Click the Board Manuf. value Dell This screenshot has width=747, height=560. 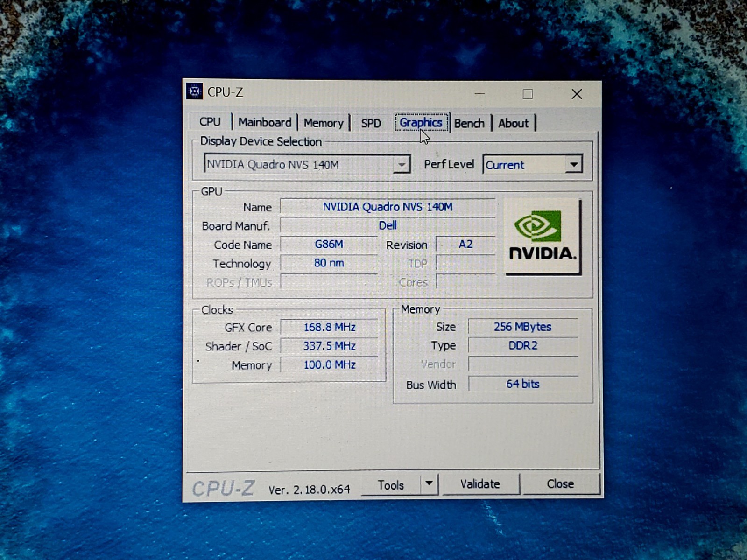pos(388,225)
